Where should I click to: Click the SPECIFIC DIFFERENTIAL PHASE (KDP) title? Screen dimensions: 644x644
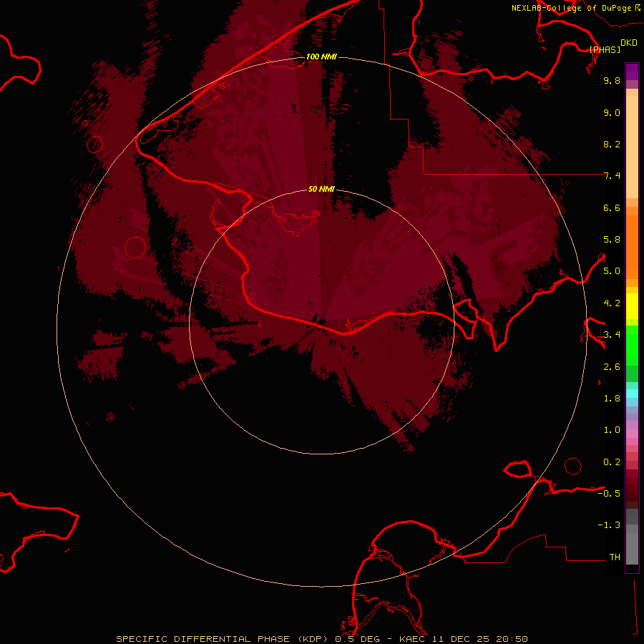(222, 639)
